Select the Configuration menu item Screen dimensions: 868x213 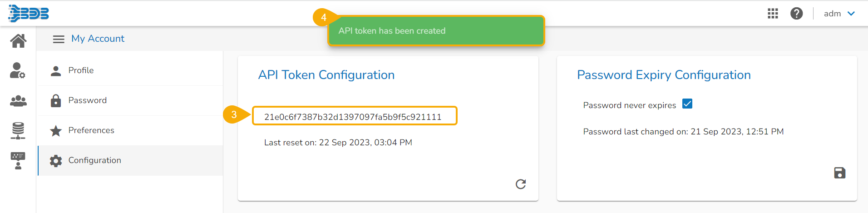coord(94,160)
